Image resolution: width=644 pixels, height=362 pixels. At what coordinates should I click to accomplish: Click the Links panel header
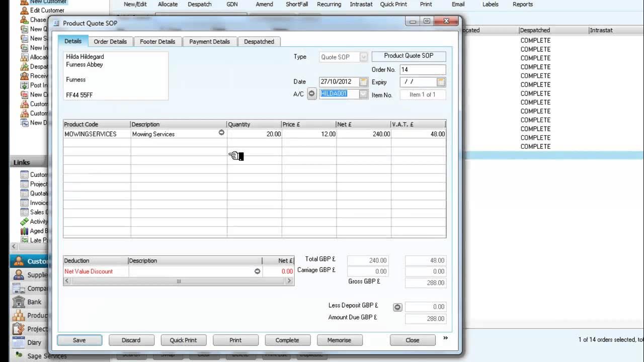[28, 162]
